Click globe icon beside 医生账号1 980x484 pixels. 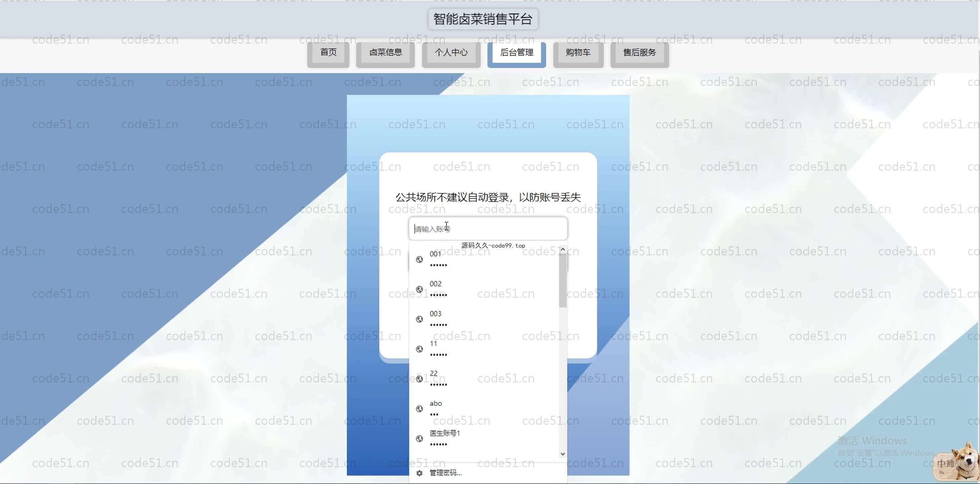point(419,439)
